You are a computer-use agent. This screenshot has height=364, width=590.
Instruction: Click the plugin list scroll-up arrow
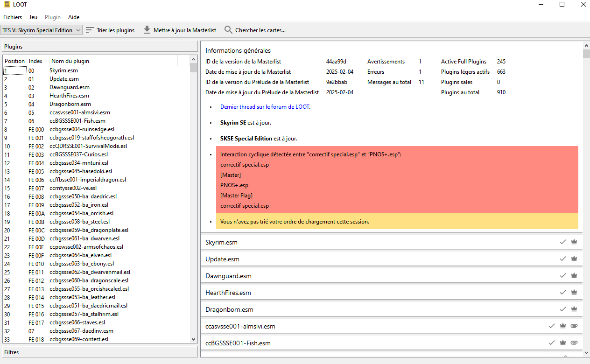(x=194, y=59)
